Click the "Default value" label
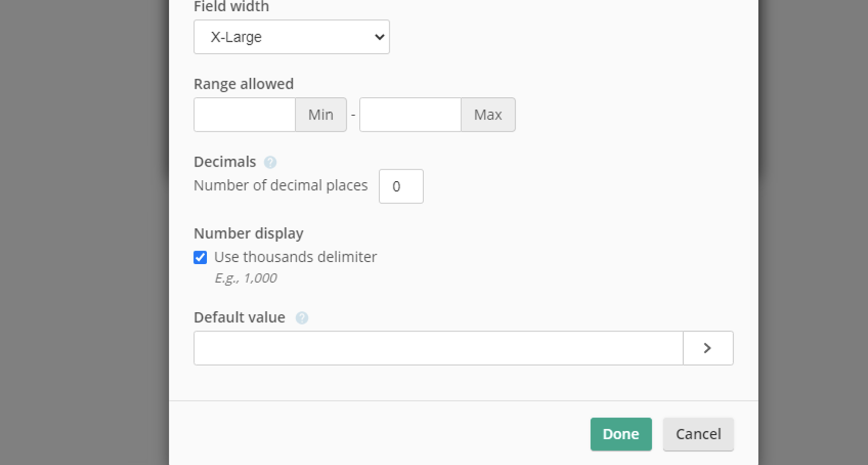The width and height of the screenshot is (868, 465). point(240,318)
